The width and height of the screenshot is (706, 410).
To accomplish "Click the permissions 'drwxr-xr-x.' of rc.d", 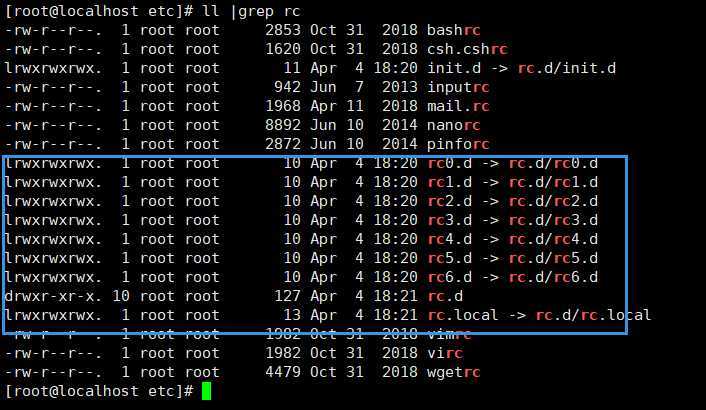I will [x=54, y=296].
